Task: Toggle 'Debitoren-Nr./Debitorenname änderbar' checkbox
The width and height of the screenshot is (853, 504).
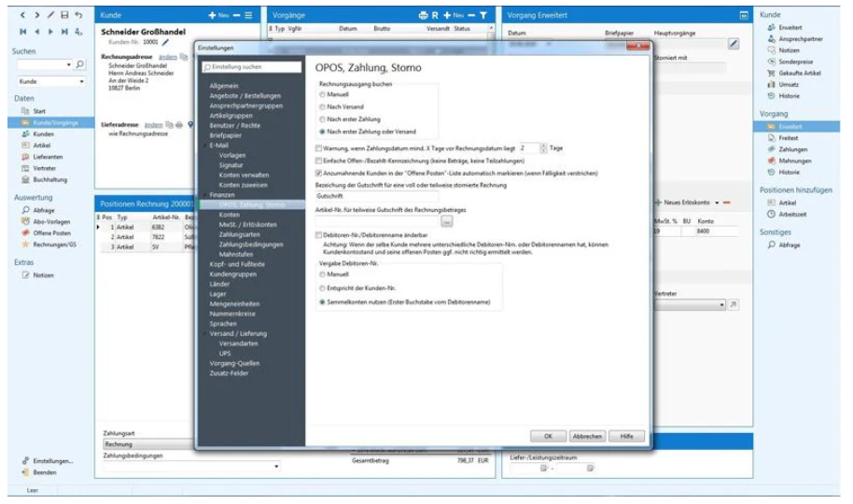Action: 320,237
